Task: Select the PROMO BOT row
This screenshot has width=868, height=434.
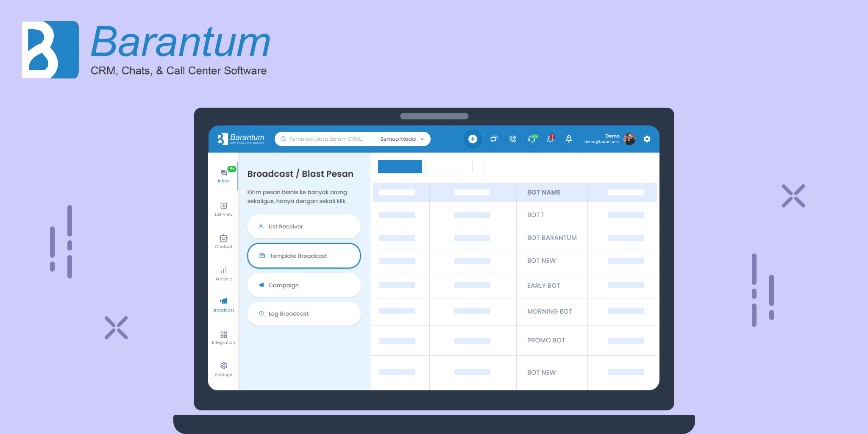Action: click(x=515, y=340)
